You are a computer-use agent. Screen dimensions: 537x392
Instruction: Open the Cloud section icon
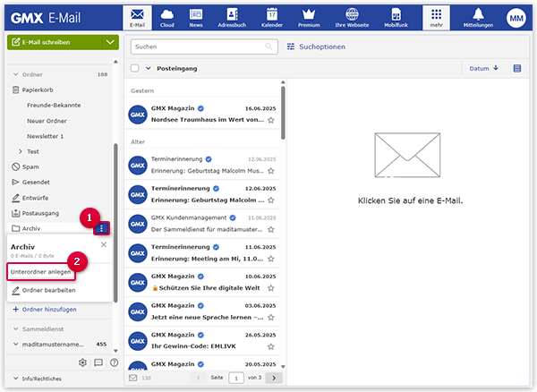click(166, 18)
